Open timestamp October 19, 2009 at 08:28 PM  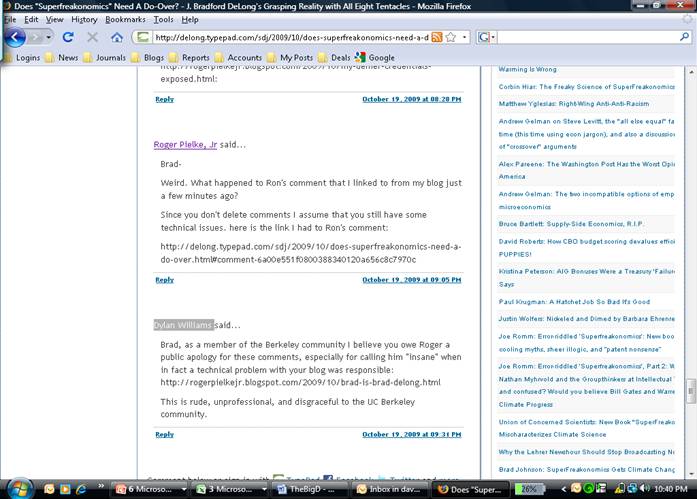[412, 99]
